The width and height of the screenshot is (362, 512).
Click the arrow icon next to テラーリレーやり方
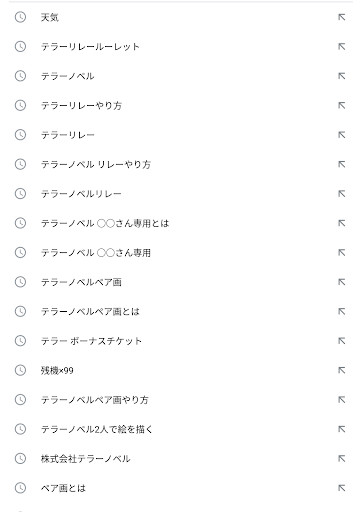click(x=341, y=105)
